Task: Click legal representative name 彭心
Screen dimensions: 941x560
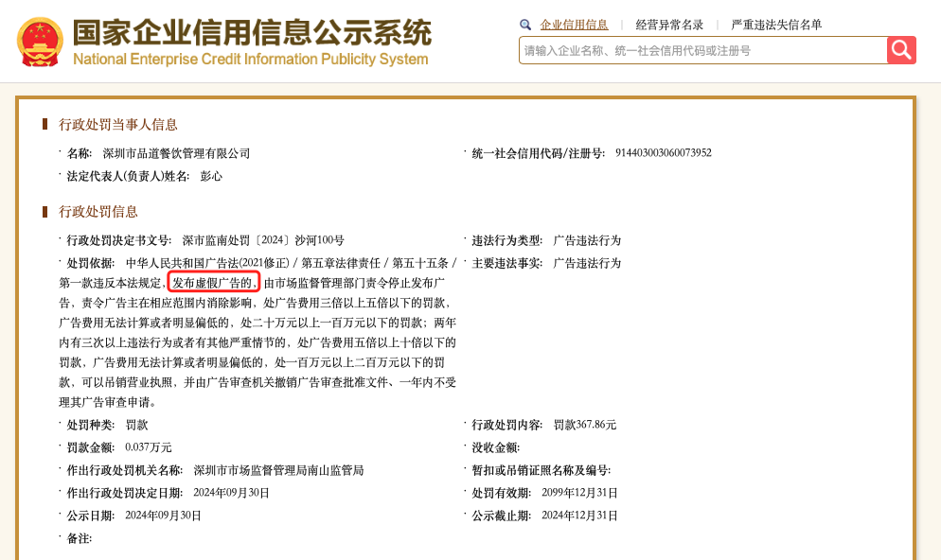Action: (x=211, y=176)
